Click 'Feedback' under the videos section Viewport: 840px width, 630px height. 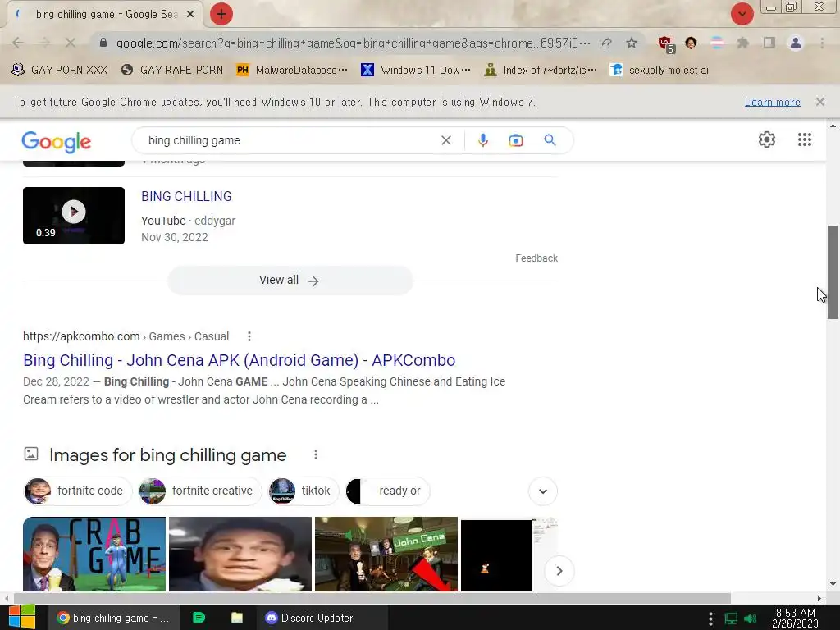coord(536,258)
